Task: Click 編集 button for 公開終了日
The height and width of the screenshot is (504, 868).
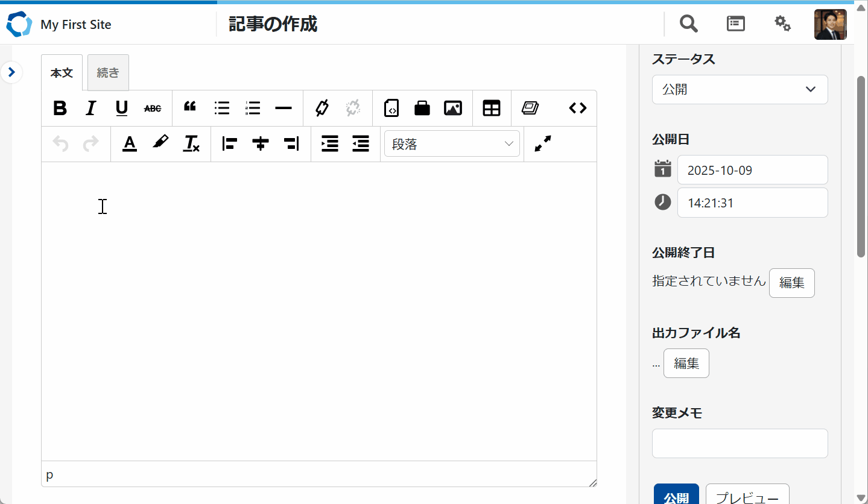Action: (x=791, y=283)
